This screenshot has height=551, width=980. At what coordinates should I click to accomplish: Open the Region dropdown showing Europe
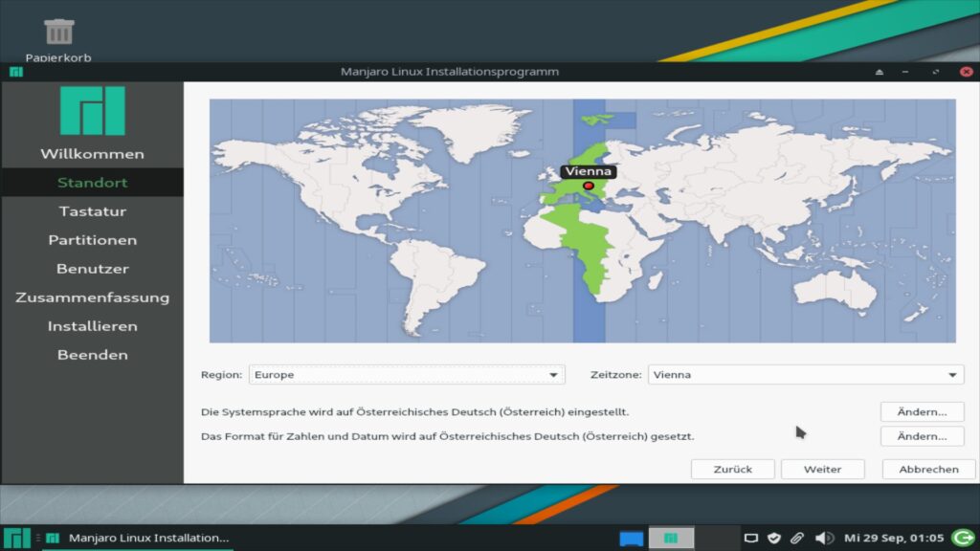[x=407, y=375]
